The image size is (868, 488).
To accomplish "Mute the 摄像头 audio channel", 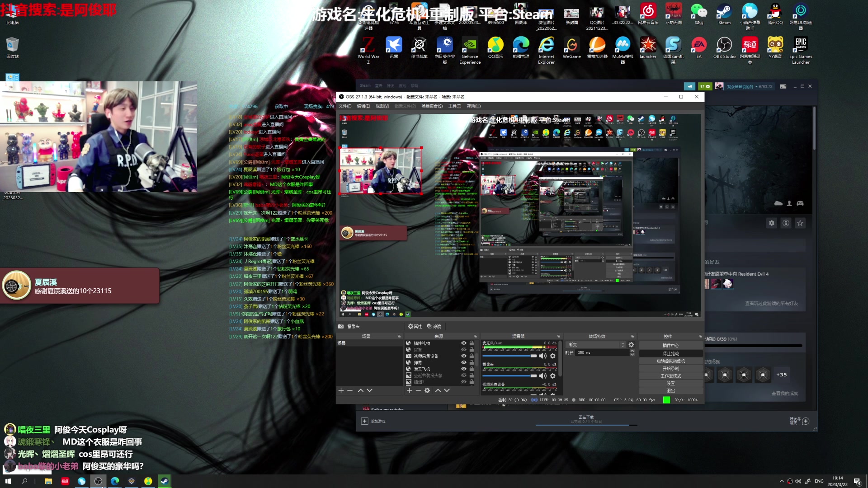I will [543, 376].
